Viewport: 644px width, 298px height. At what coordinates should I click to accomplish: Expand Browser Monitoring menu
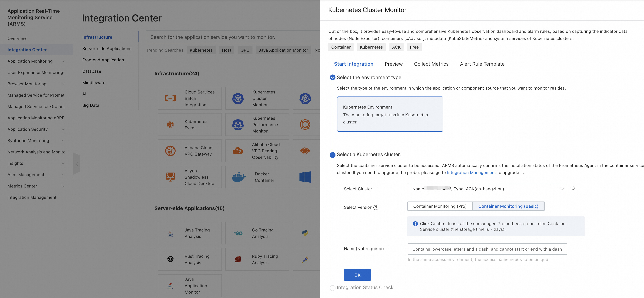[63, 84]
